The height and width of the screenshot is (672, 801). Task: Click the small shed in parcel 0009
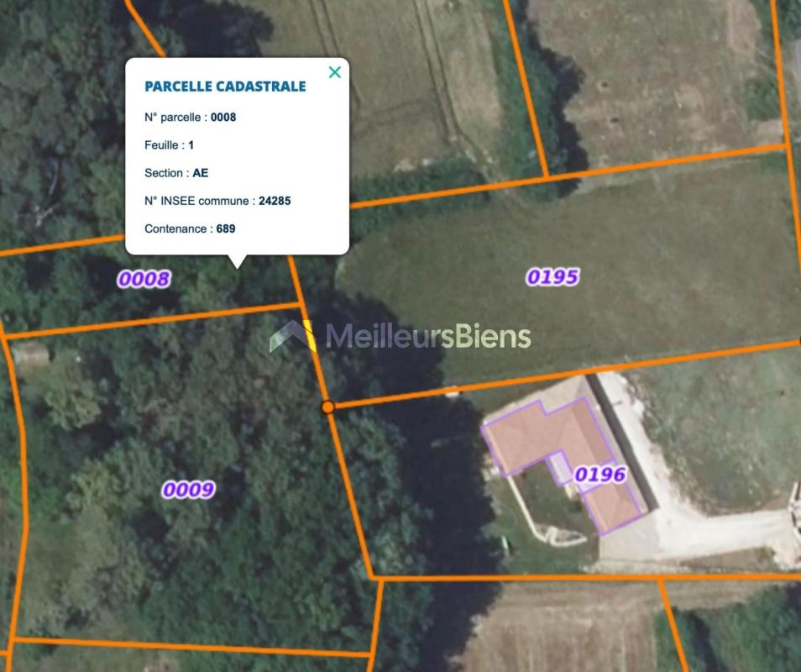click(x=31, y=354)
